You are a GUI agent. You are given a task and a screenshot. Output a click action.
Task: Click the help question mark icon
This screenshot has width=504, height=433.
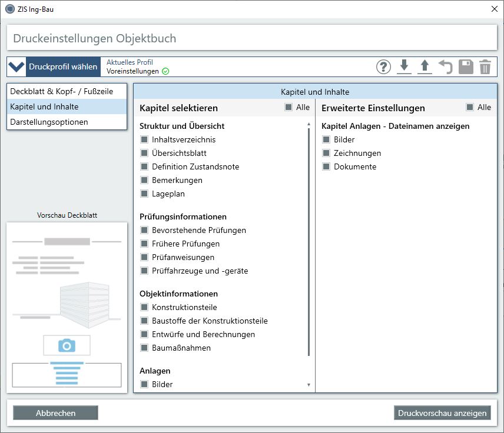383,67
